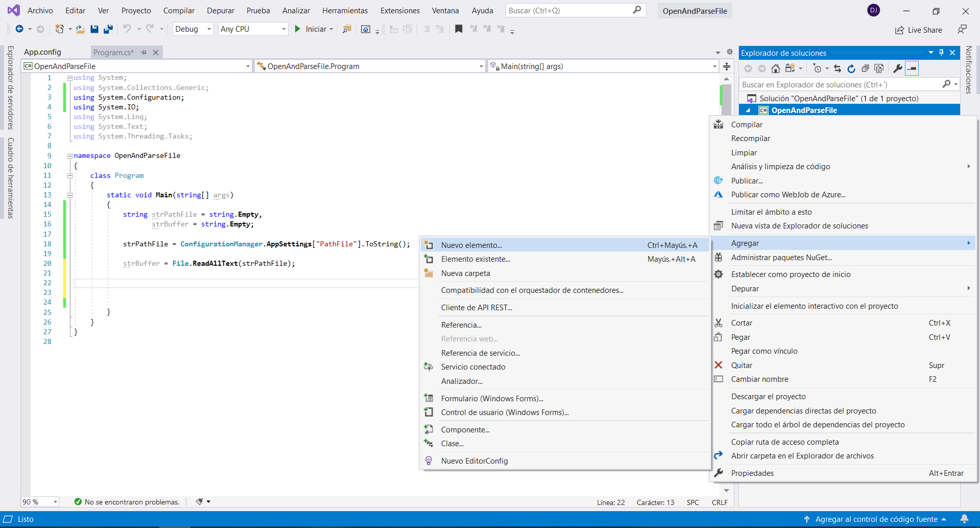The height and width of the screenshot is (528, 980).
Task: Toggle Preview Selected Items in Solution Explorer
Action: coord(912,68)
